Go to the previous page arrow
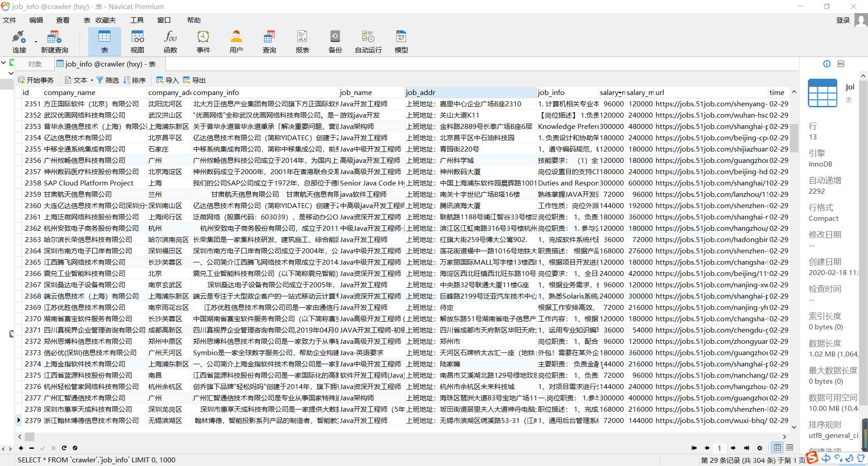 [x=707, y=448]
